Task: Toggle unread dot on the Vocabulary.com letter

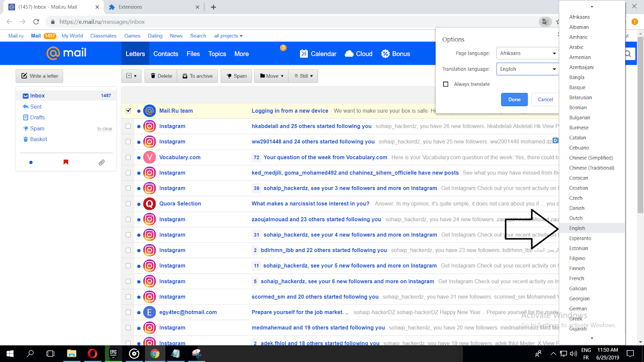Action: click(x=139, y=158)
